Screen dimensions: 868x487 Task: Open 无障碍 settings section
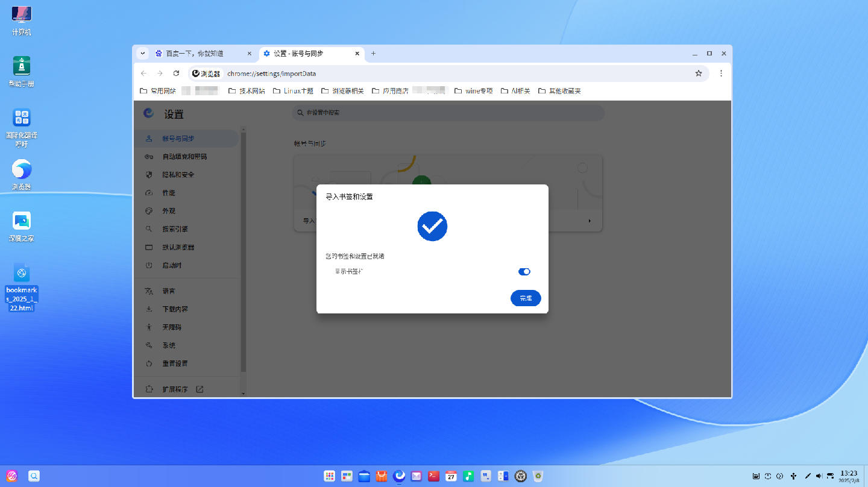186,327
